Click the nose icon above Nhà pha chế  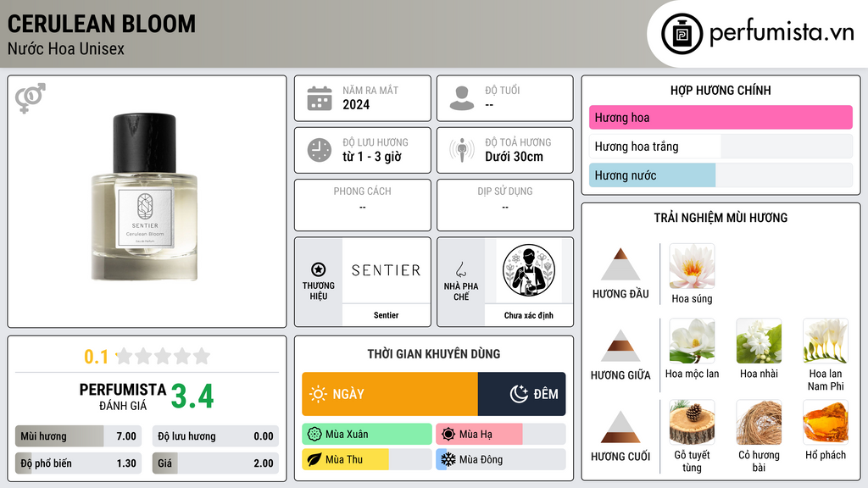tap(460, 269)
